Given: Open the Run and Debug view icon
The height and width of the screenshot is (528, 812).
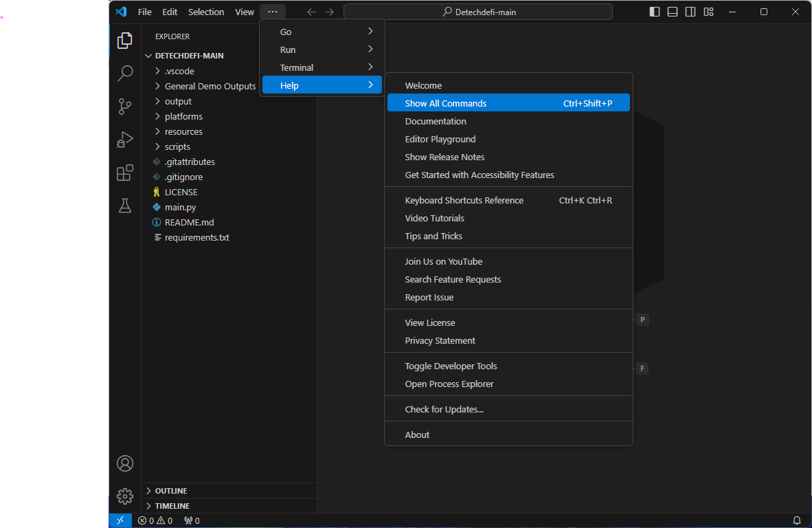Looking at the screenshot, I should (125, 140).
